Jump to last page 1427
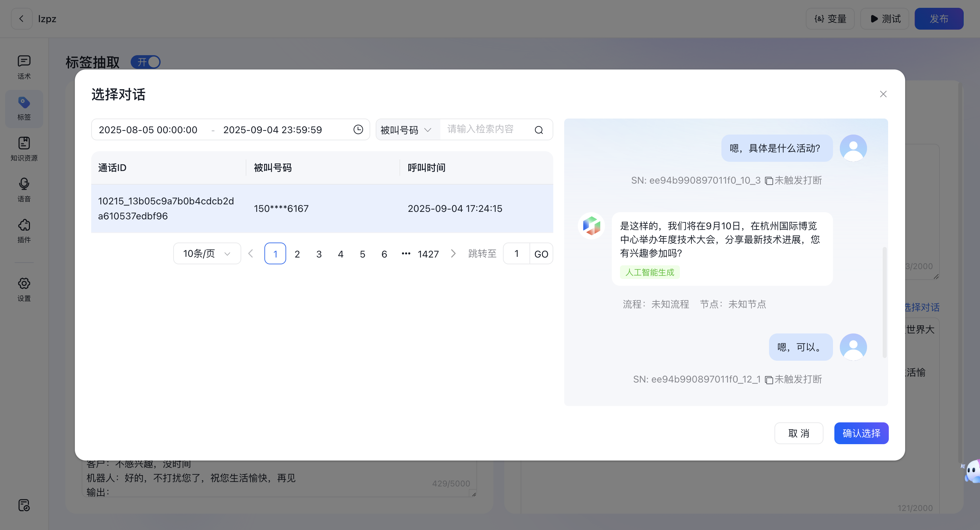 [428, 254]
